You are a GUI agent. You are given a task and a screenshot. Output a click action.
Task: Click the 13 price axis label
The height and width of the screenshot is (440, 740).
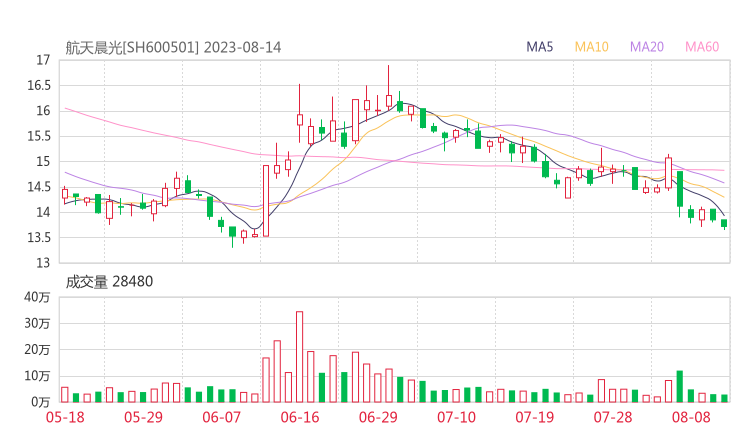(43, 262)
